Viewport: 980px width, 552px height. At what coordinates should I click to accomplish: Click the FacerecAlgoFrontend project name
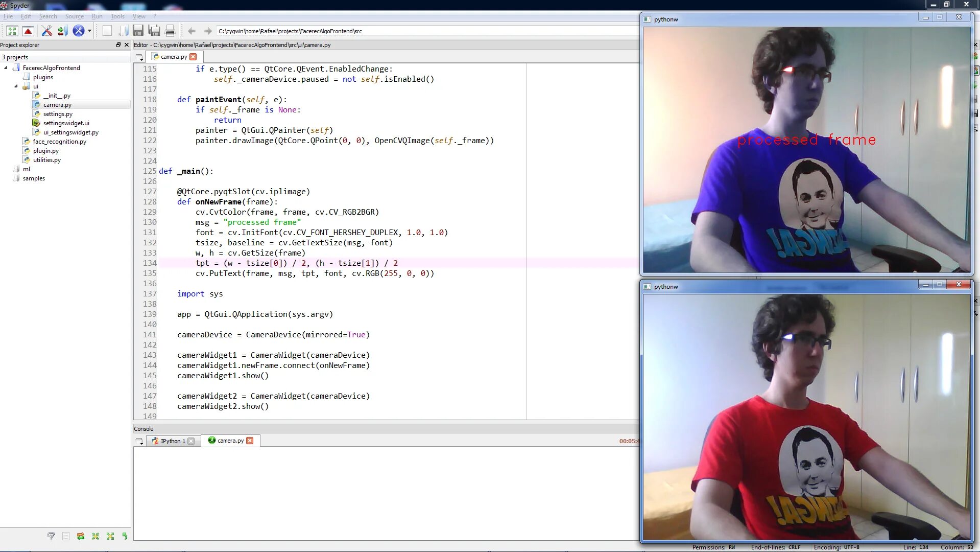pyautogui.click(x=51, y=68)
